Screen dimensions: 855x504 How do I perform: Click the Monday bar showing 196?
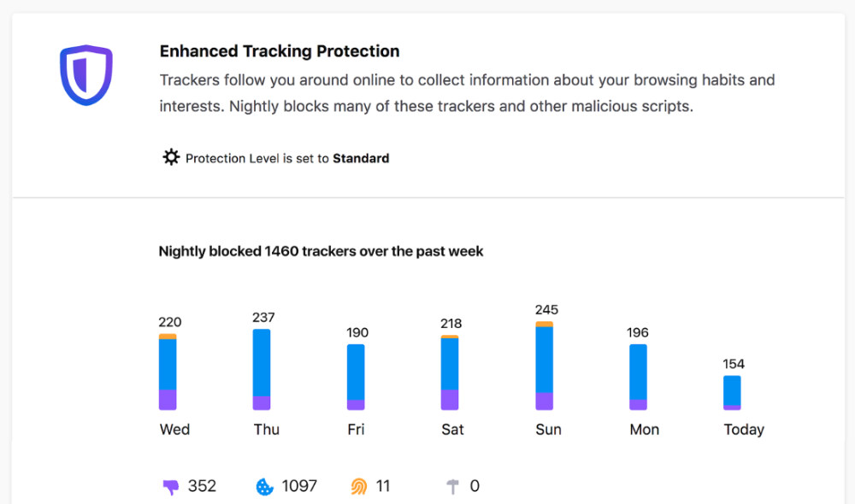pyautogui.click(x=638, y=377)
